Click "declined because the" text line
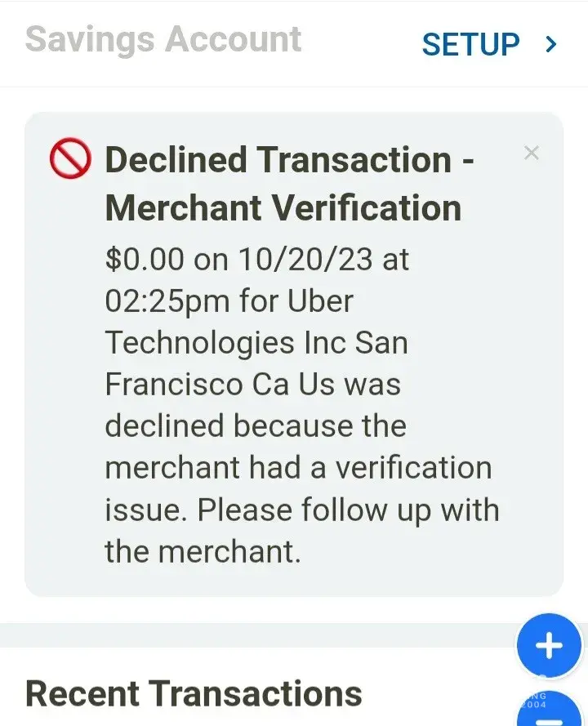 click(255, 426)
